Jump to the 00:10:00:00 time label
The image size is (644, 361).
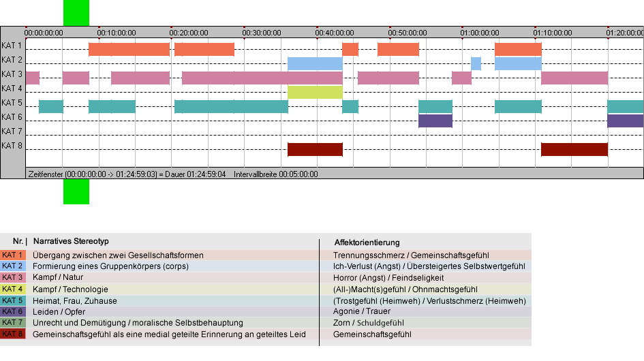(117, 33)
